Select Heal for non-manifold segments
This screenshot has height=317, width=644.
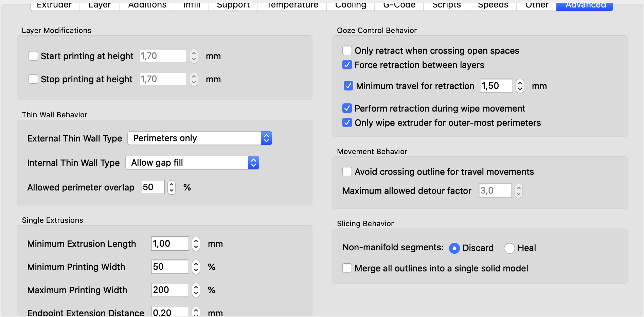(x=509, y=248)
